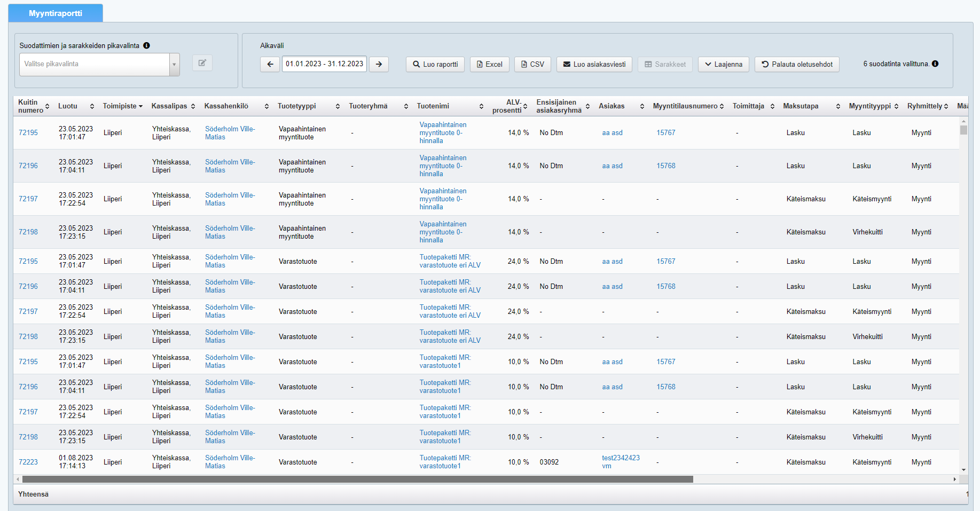Export report with the Excel button
980x511 pixels.
click(489, 64)
